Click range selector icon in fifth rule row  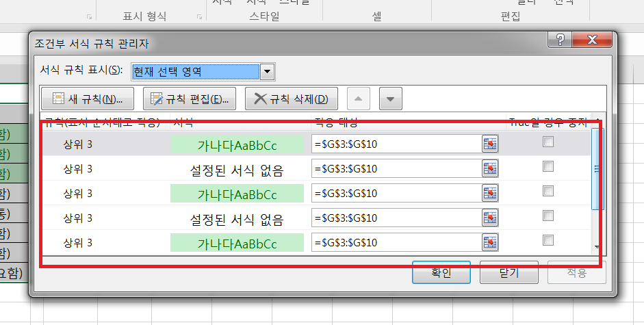490,242
